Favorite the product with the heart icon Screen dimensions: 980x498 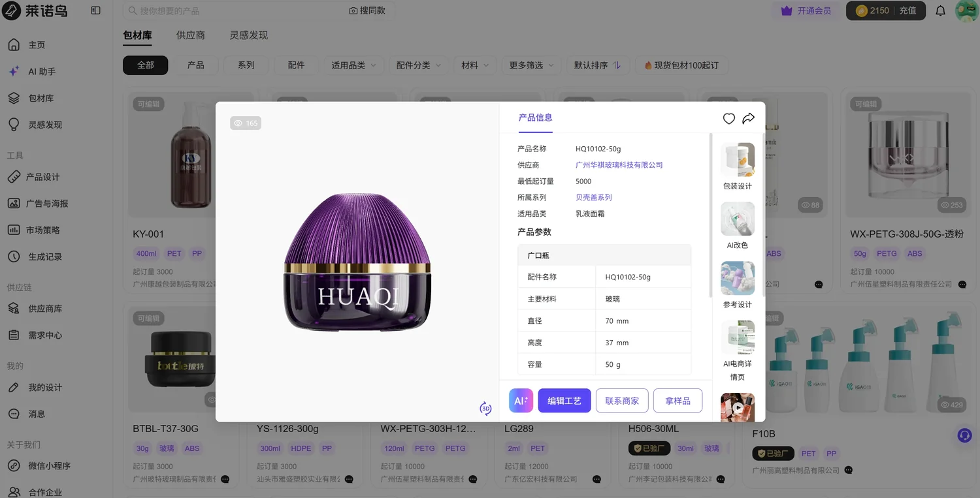tap(729, 118)
